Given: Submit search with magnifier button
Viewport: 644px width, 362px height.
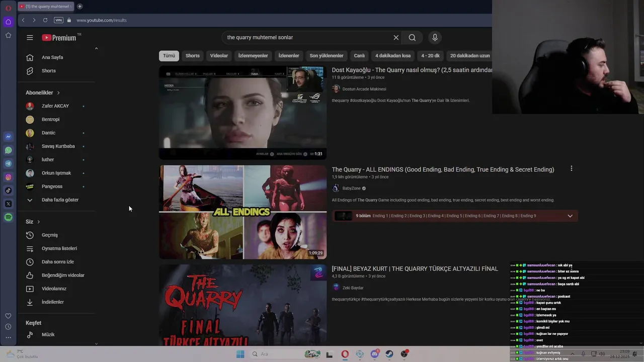Looking at the screenshot, I should click(412, 38).
